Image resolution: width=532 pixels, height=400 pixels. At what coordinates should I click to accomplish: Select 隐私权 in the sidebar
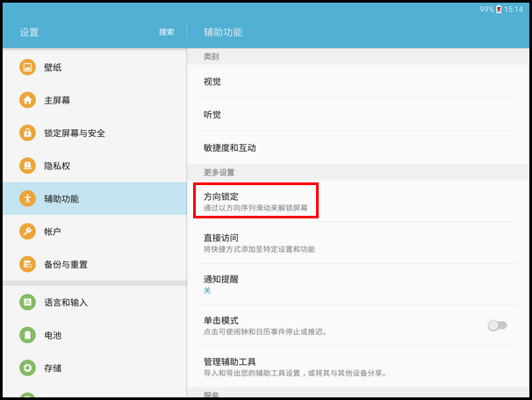(95, 166)
